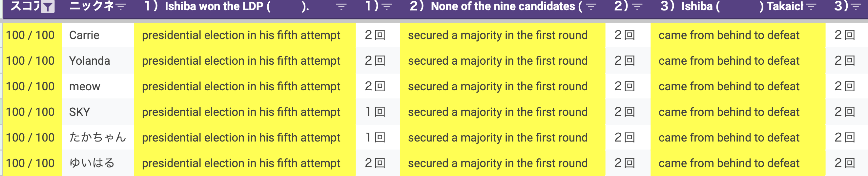Viewport: 868px width, 176px height.
Task: Click Yolanda's 'secured a majority in the first round' answer
Action: 497,61
